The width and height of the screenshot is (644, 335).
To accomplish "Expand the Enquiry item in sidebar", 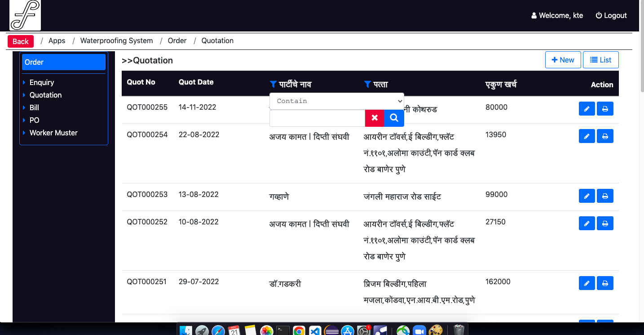I will (x=42, y=82).
